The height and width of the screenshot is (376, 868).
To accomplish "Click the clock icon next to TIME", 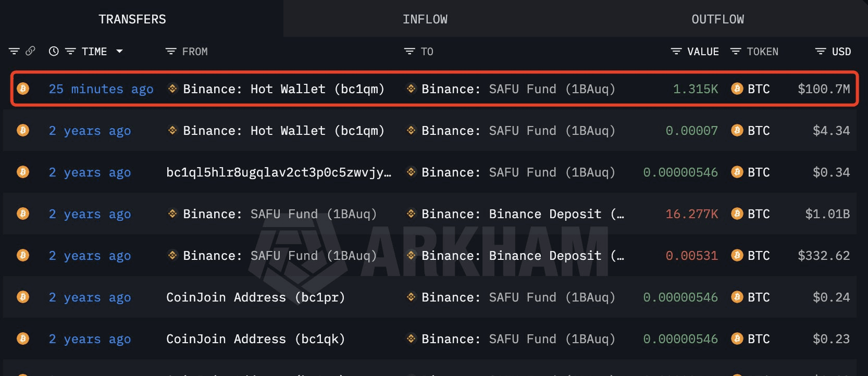I will [53, 51].
